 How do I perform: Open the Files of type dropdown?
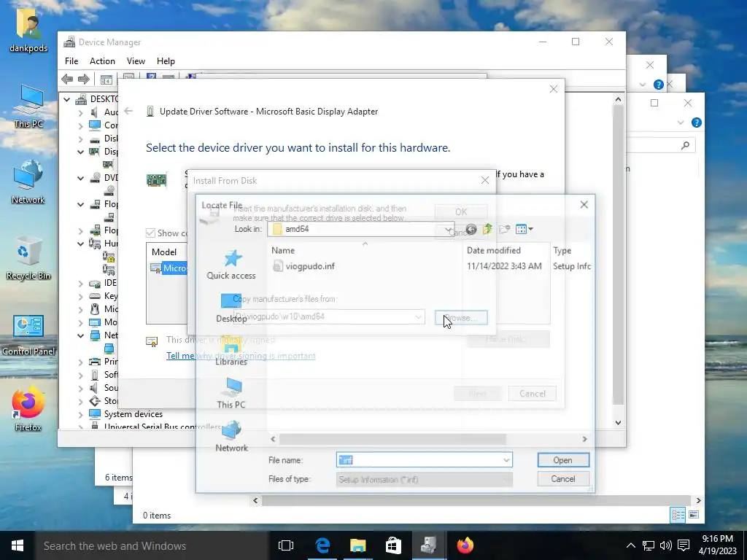[x=425, y=480]
